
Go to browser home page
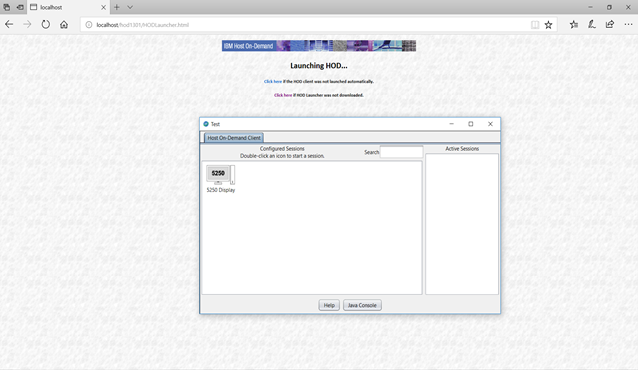point(64,24)
